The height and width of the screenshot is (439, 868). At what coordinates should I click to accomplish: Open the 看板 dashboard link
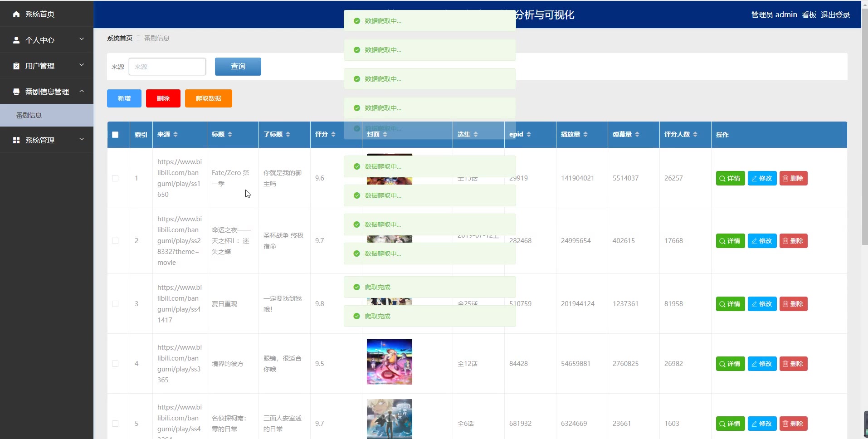point(809,15)
